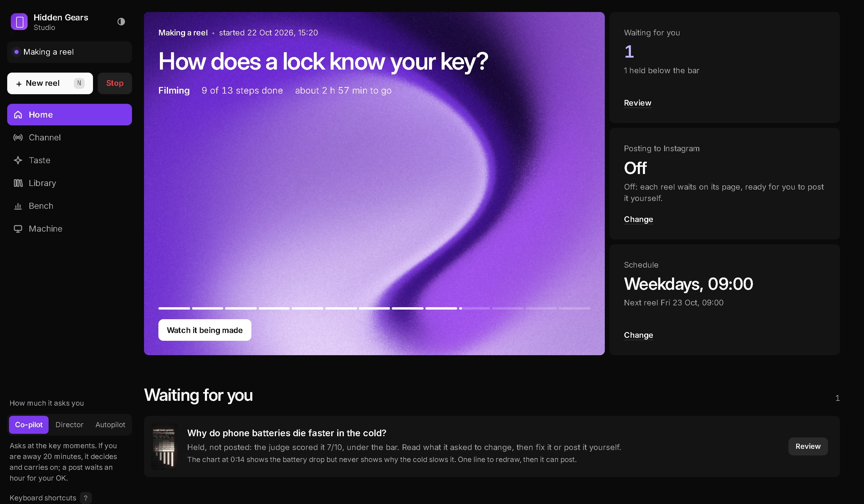Click the reel step progress bar
This screenshot has height=504, width=864.
pos(374,308)
